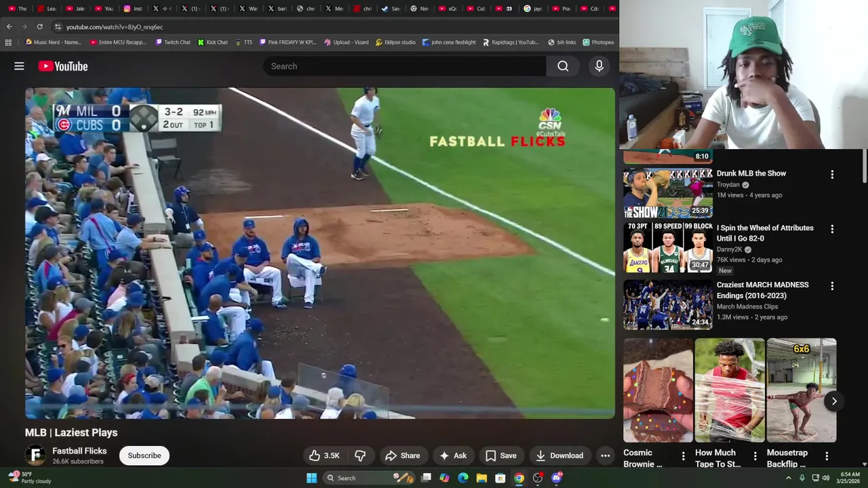Open Fastball Flicks channel avatar
868x488 pixels.
click(35, 455)
